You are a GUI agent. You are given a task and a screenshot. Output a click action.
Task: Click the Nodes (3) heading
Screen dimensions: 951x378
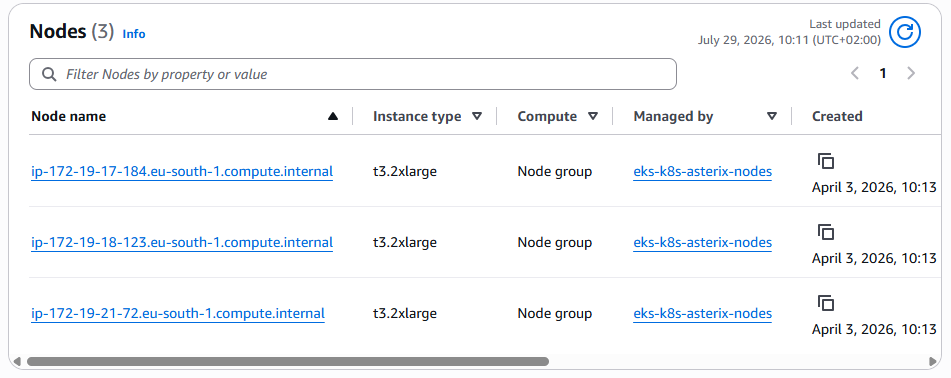point(72,32)
